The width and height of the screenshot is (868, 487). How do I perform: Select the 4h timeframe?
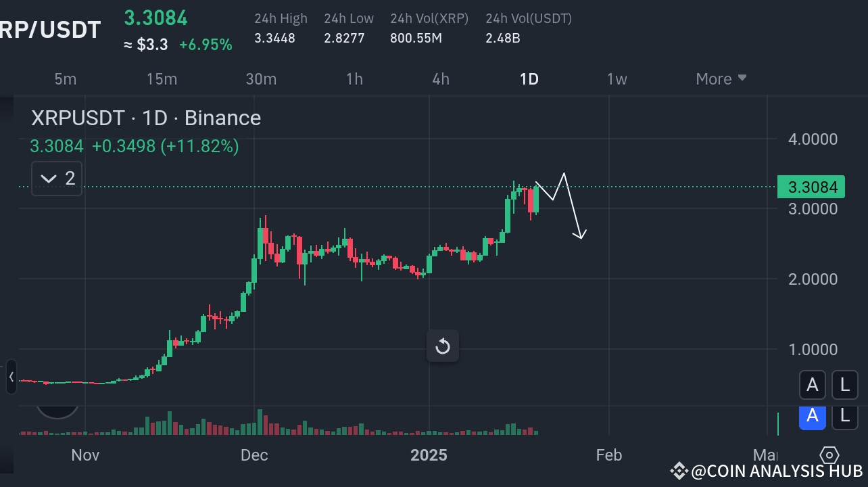(x=441, y=78)
